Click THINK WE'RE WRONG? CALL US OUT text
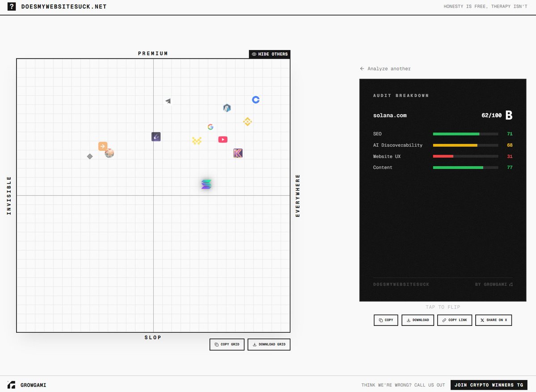Viewport: 536px width, 392px height. click(403, 385)
